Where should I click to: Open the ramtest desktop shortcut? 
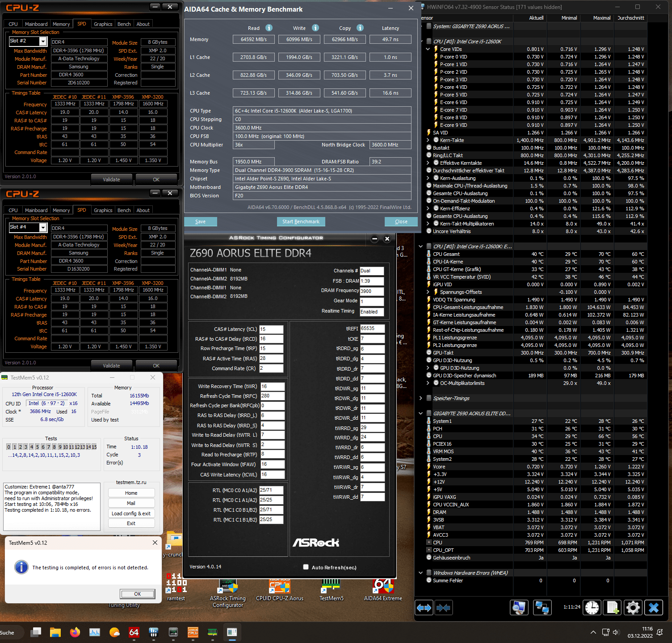pos(176,586)
